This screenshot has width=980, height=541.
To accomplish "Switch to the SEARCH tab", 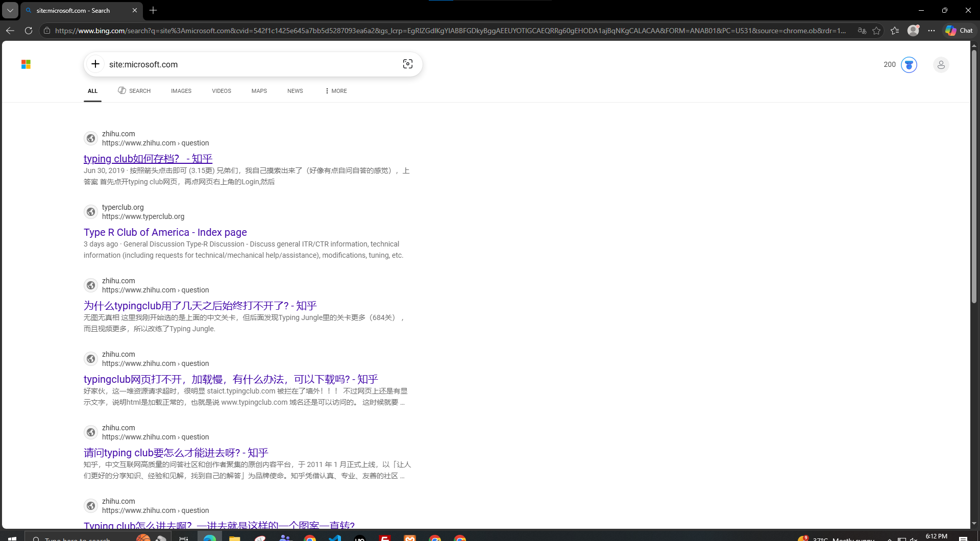I will [x=134, y=91].
